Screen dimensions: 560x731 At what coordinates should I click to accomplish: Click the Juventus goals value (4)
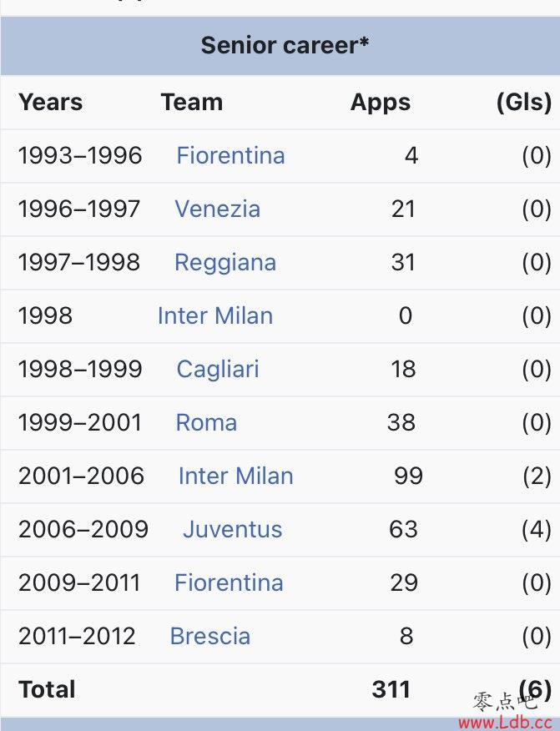[537, 530]
